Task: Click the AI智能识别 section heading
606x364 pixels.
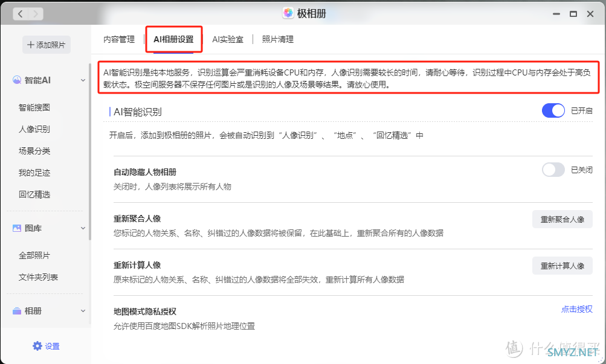Action: coord(138,112)
